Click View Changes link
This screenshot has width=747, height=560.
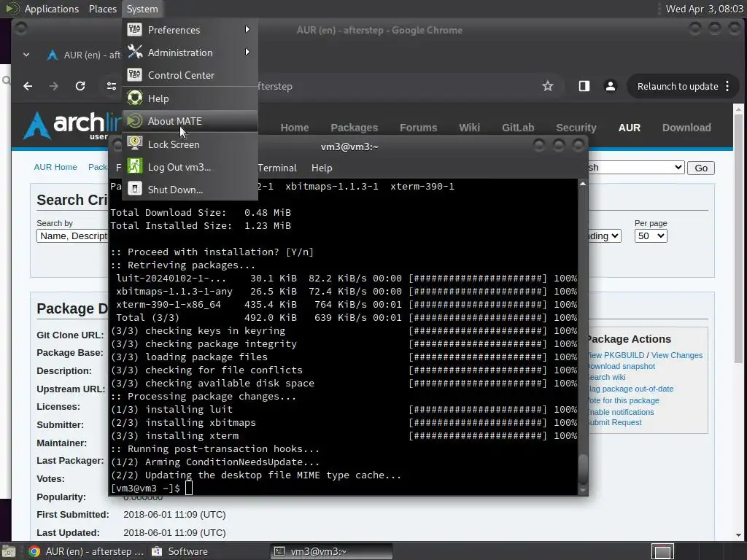click(676, 355)
